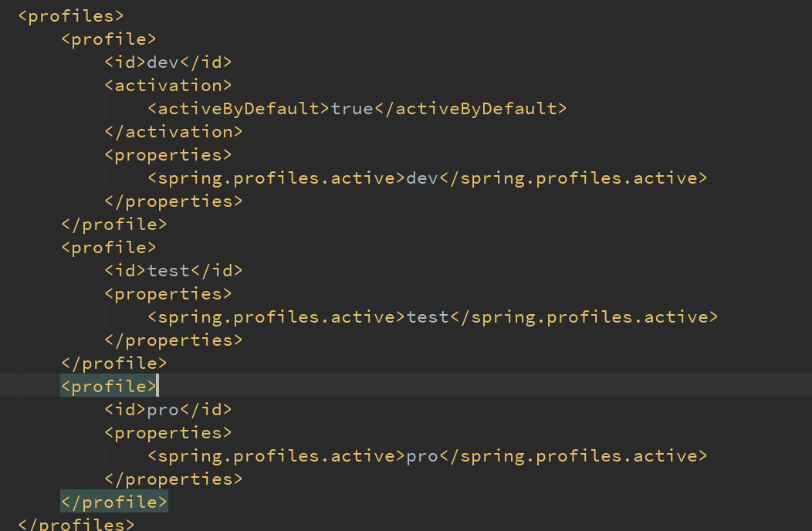812x531 pixels.
Task: Click the opening activeByDefault tag
Action: pos(239,109)
